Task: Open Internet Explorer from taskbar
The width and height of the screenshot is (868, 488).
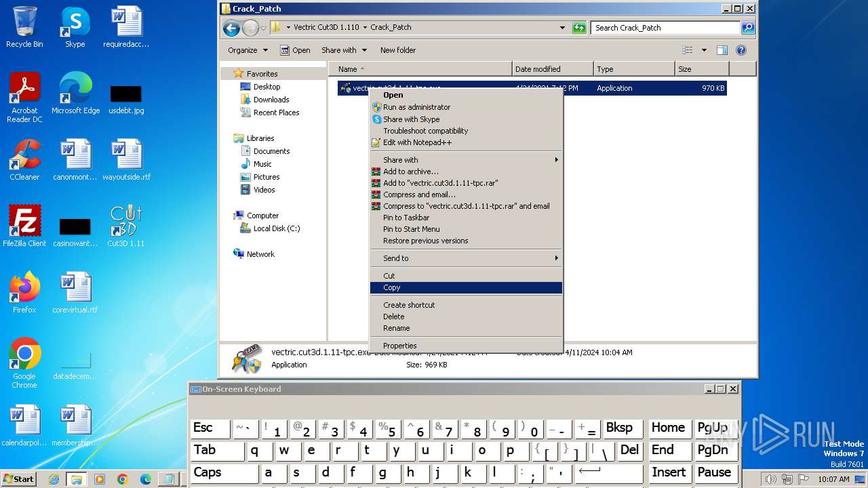Action: [54, 479]
